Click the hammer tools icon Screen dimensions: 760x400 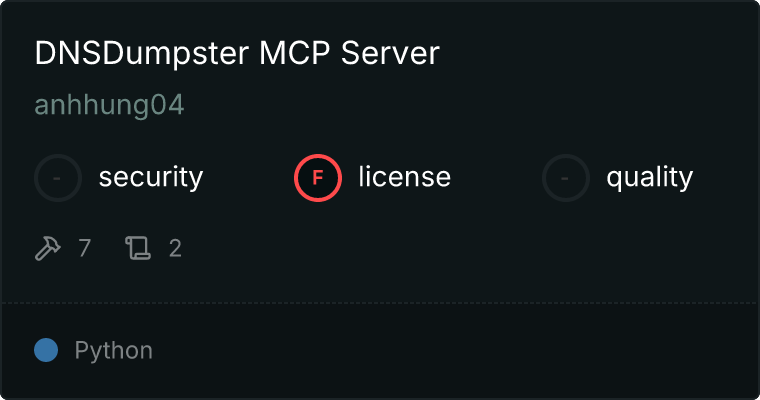click(x=48, y=248)
